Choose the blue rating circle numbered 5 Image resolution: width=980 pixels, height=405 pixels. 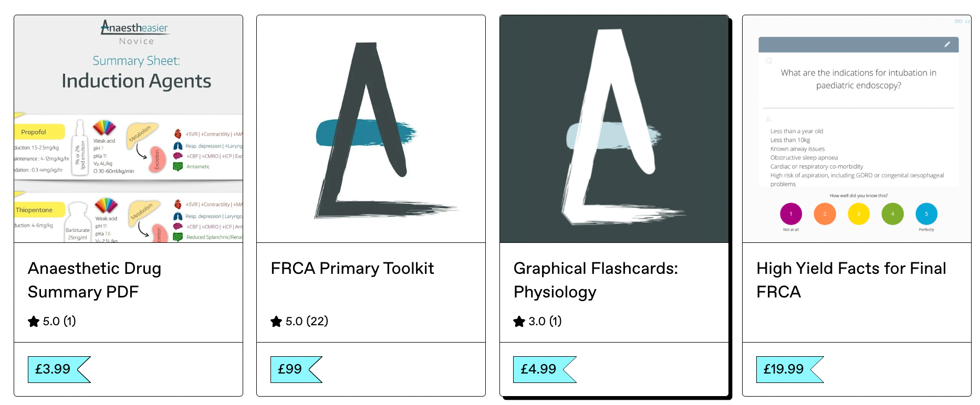(x=926, y=214)
